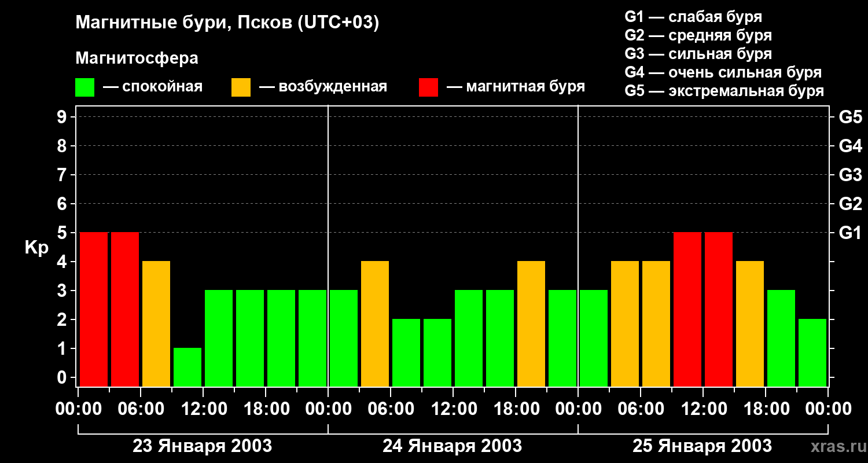The height and width of the screenshot is (463, 868).
Task: Click the 'G3 — сильная буря' legend line
Action: 698,54
